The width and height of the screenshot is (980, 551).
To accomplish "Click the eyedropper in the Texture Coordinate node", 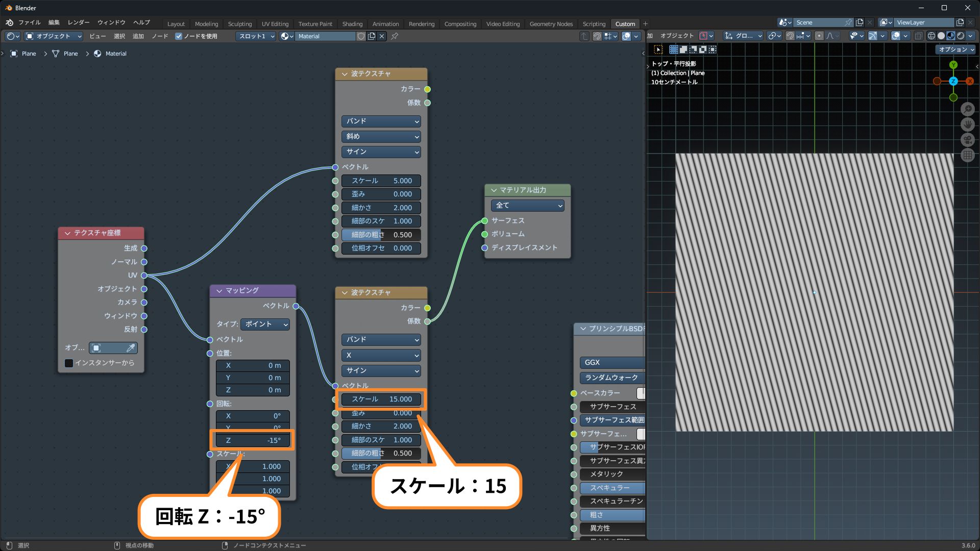I will pyautogui.click(x=131, y=348).
